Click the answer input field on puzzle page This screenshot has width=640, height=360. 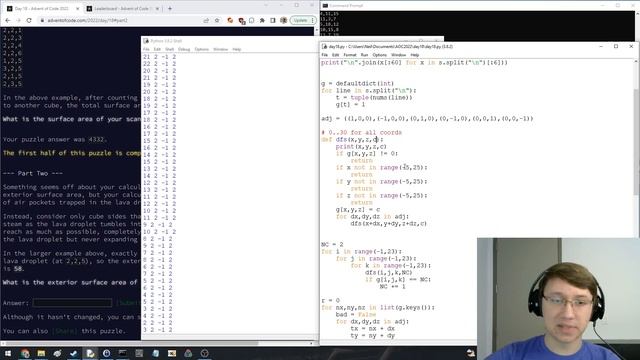coord(72,303)
